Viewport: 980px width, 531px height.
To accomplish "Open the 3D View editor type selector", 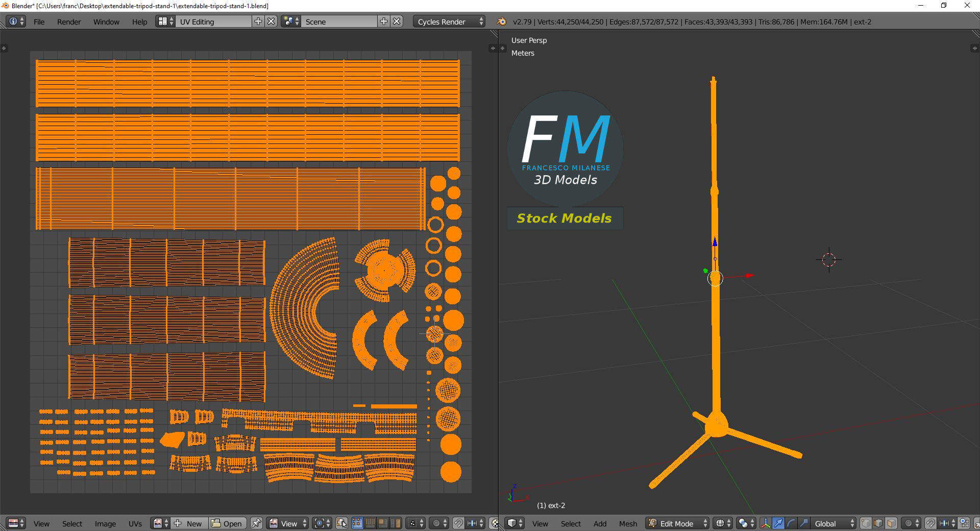I will point(514,523).
